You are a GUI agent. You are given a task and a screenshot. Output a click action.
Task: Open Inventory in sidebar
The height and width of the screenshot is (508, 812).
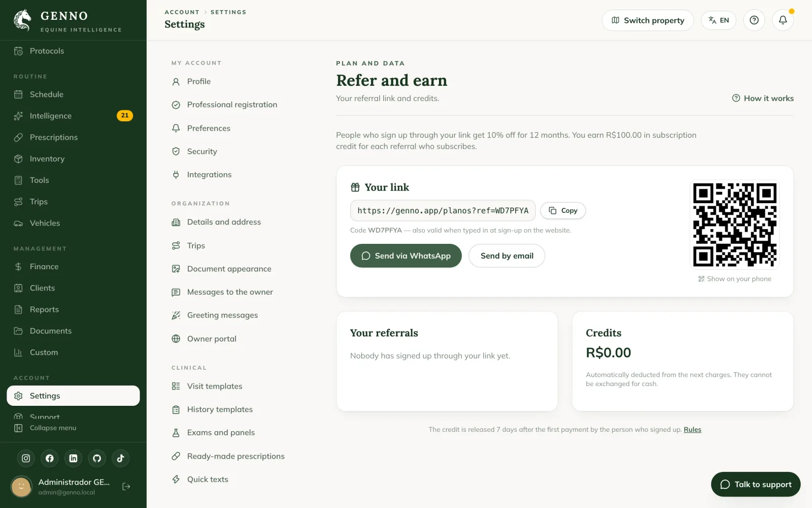(x=73, y=158)
